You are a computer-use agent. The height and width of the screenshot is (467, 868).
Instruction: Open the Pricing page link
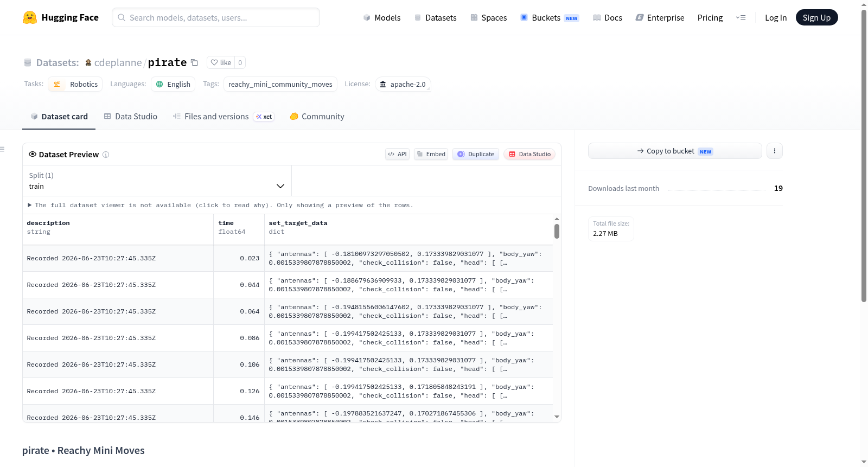coord(710,17)
